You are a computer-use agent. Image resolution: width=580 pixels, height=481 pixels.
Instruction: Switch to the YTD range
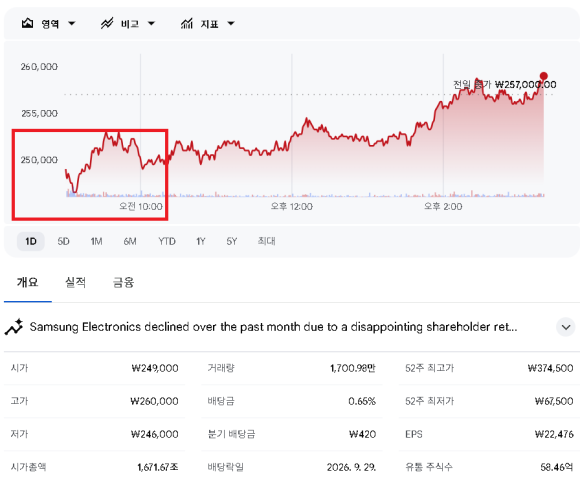[167, 241]
